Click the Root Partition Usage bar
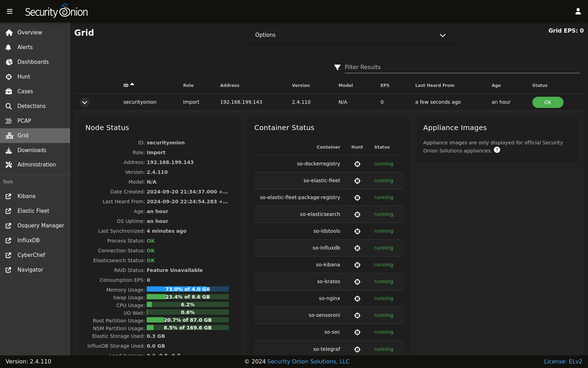588x368 pixels. [188, 320]
